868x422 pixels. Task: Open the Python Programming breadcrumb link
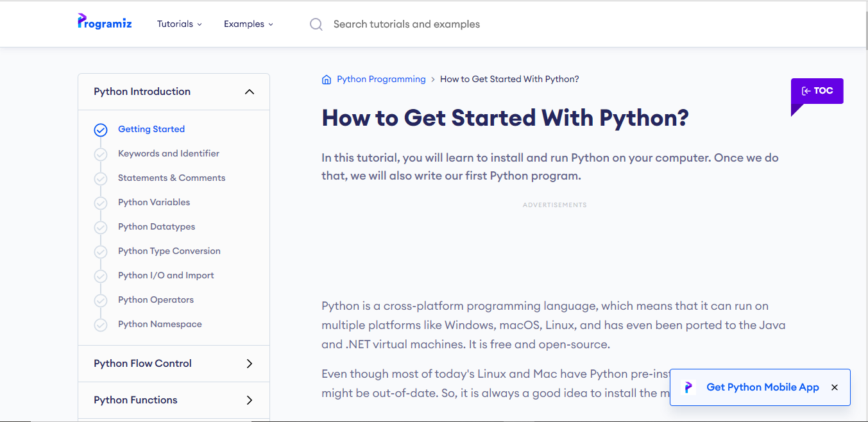[x=381, y=79]
